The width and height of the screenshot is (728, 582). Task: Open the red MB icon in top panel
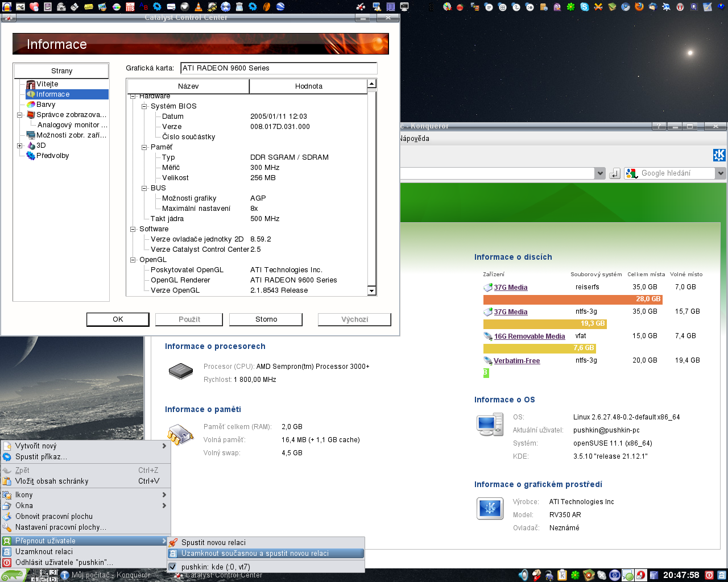130,7
